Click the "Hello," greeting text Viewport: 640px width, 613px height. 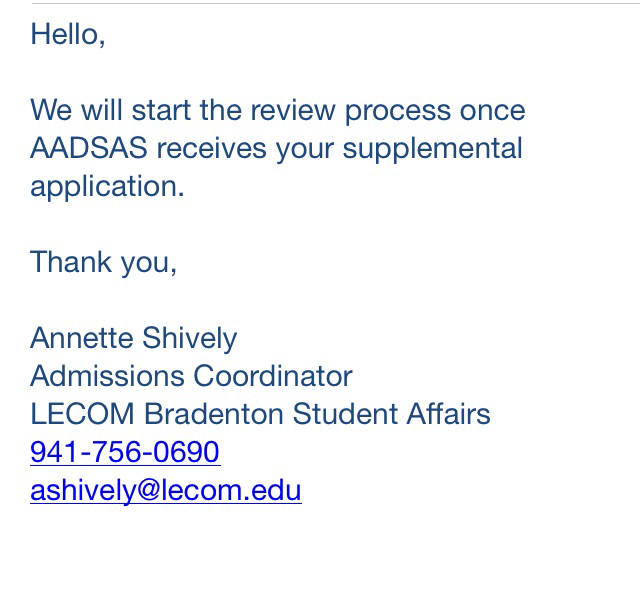click(x=68, y=34)
